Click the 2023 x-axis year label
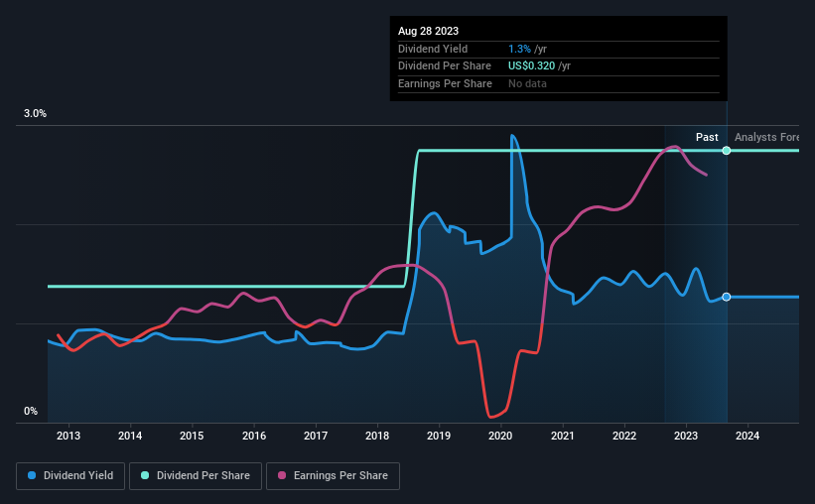The width and height of the screenshot is (815, 504). [686, 436]
